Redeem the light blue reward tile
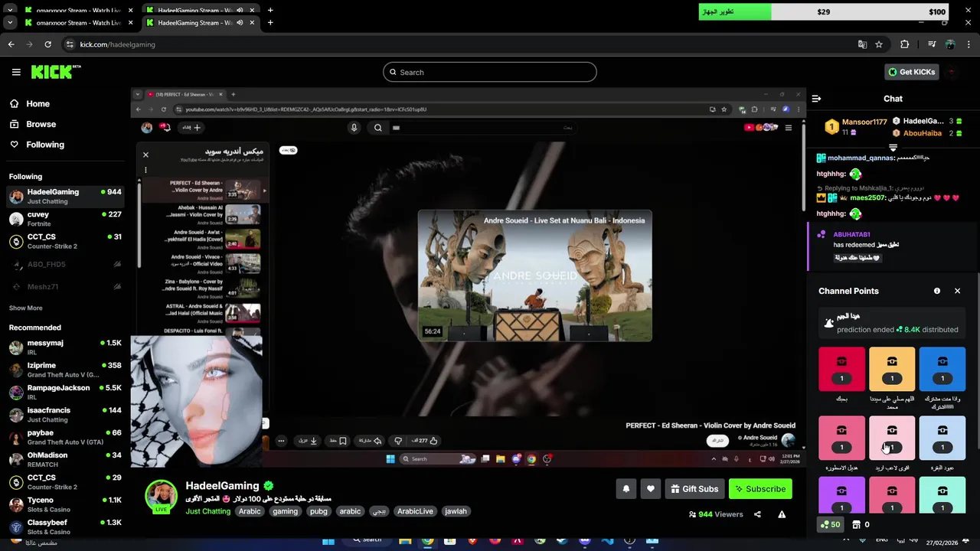 pos(942,438)
